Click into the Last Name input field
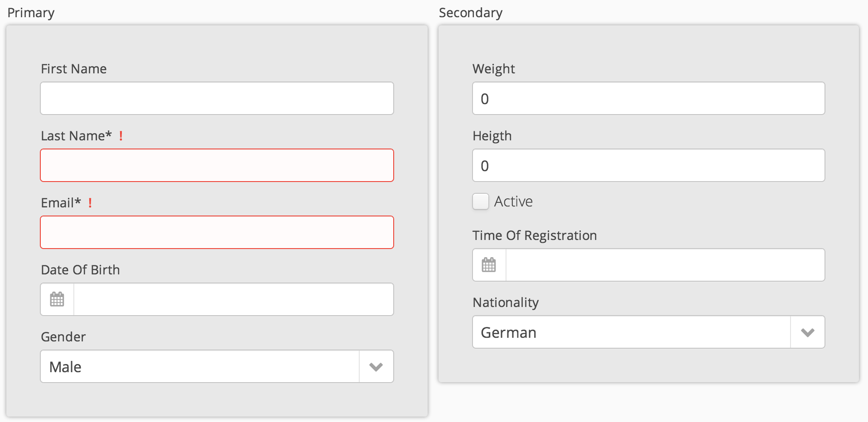This screenshot has height=422, width=868. pos(217,165)
